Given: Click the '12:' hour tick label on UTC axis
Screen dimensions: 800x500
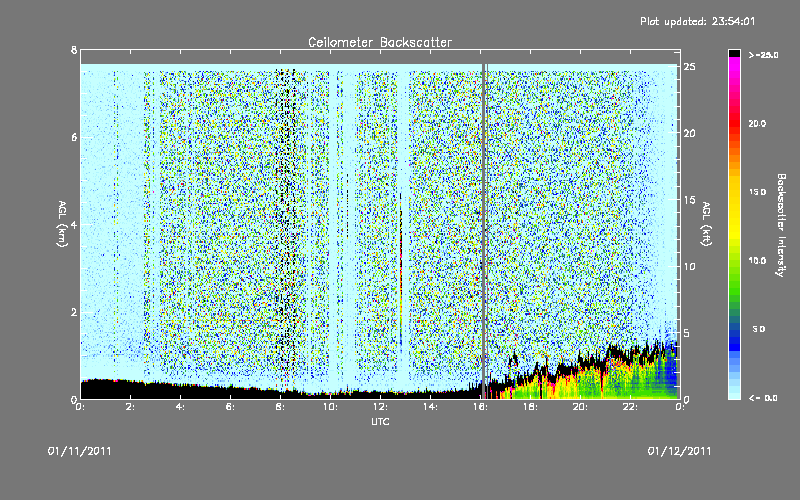Looking at the screenshot, I should coord(381,407).
